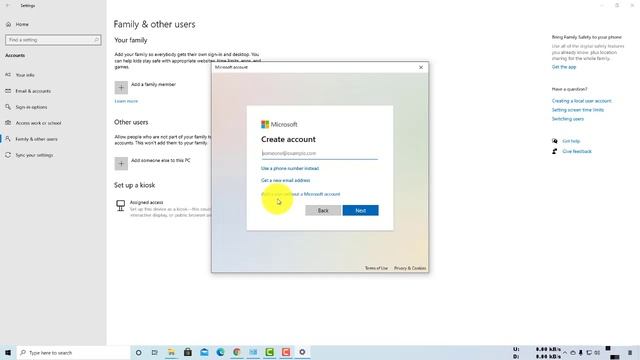Click the network tray icon
Image resolution: width=640 pixels, height=360 pixels.
[589, 353]
